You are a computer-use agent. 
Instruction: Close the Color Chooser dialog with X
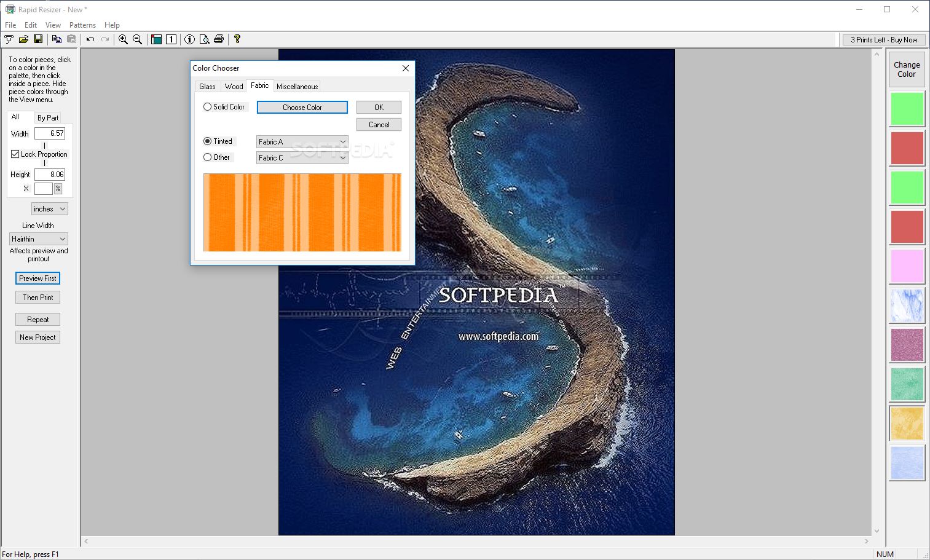point(406,68)
